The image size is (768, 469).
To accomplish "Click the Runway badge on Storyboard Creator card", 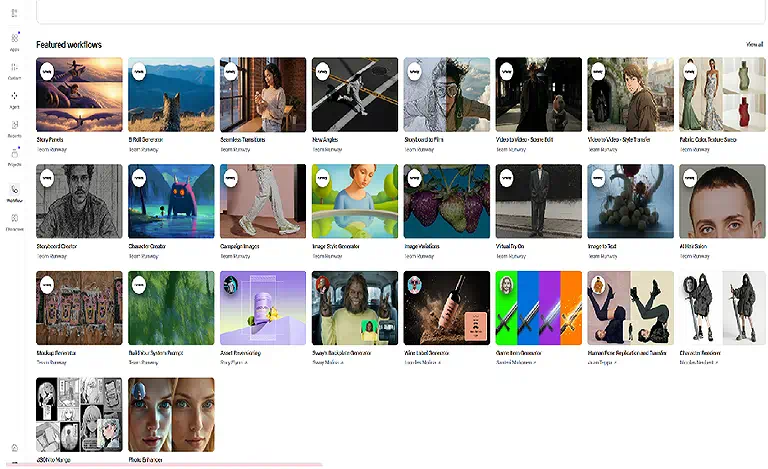I will pos(47,178).
